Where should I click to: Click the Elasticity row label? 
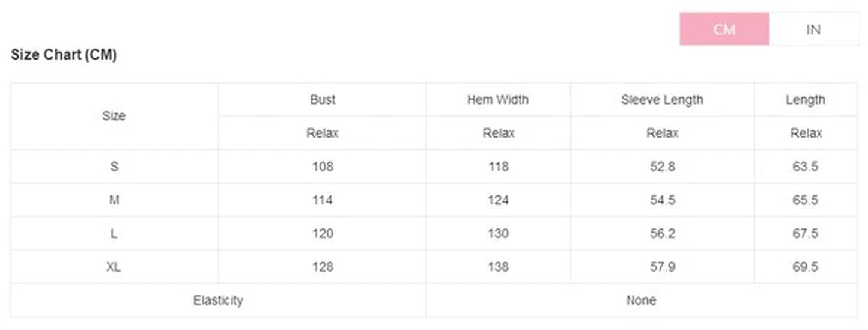point(218,300)
